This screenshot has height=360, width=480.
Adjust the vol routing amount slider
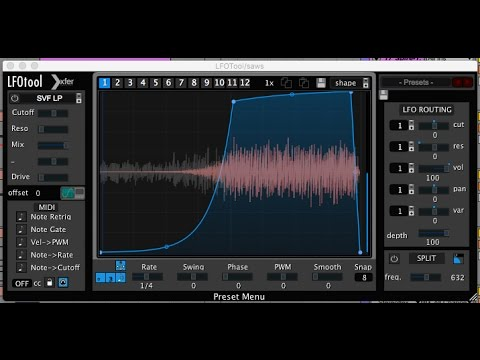point(434,168)
